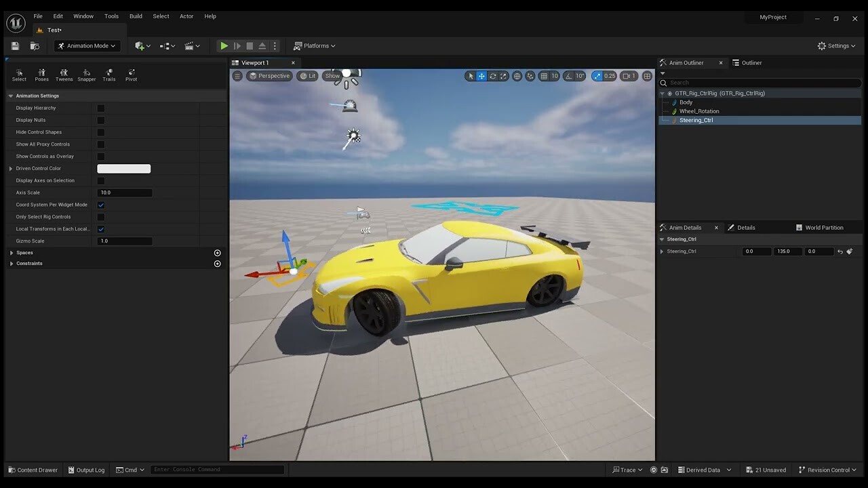Open the Build menu

point(135,16)
